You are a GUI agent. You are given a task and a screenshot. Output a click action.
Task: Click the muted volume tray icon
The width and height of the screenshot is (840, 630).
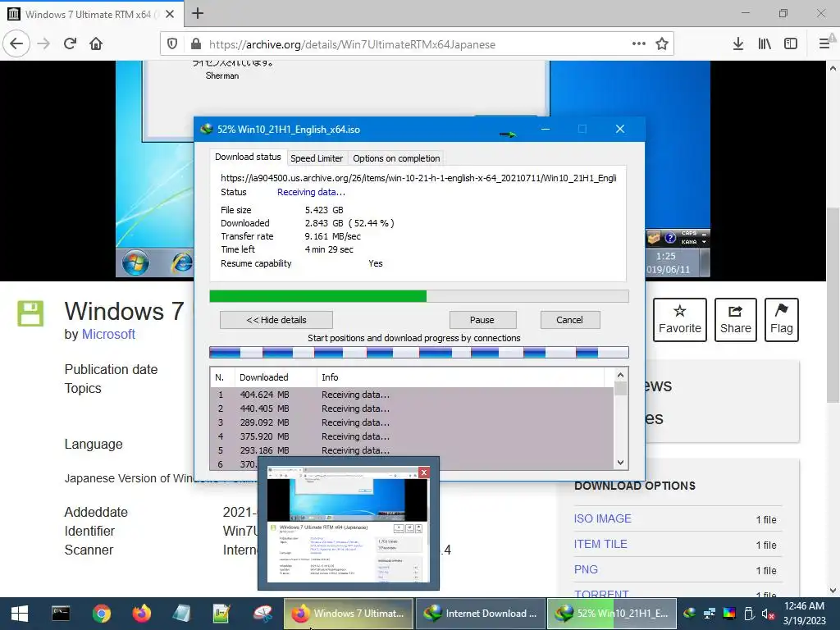pos(768,614)
